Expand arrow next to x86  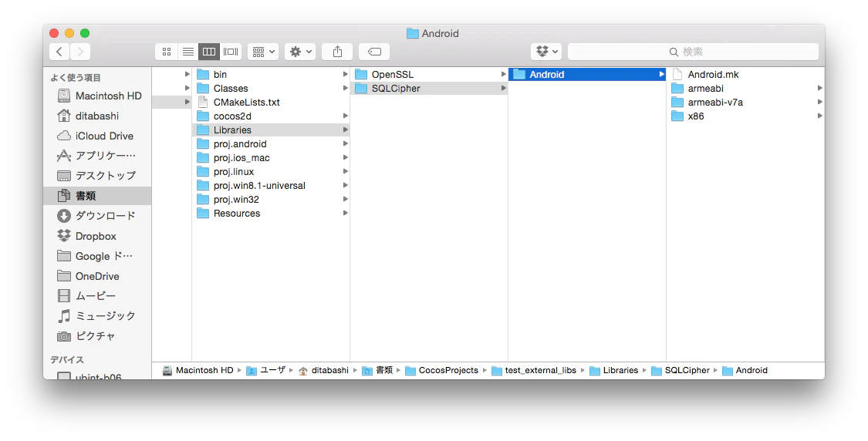tap(820, 116)
